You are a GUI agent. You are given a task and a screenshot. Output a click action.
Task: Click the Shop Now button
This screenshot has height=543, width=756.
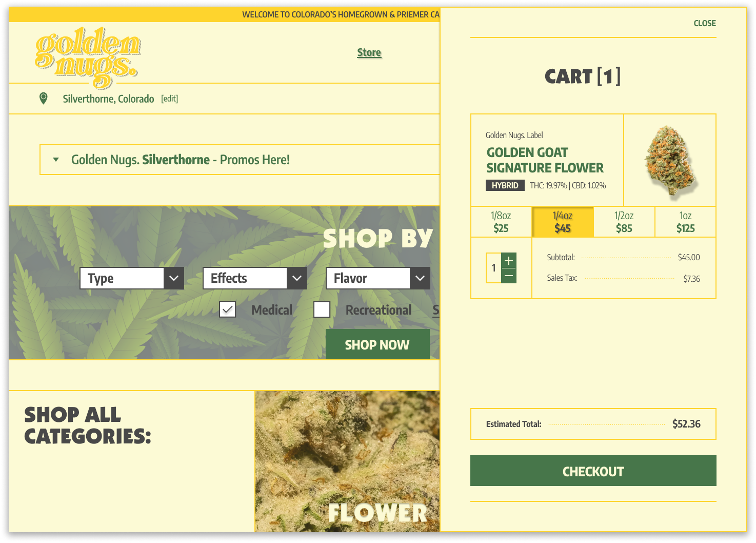coord(377,344)
